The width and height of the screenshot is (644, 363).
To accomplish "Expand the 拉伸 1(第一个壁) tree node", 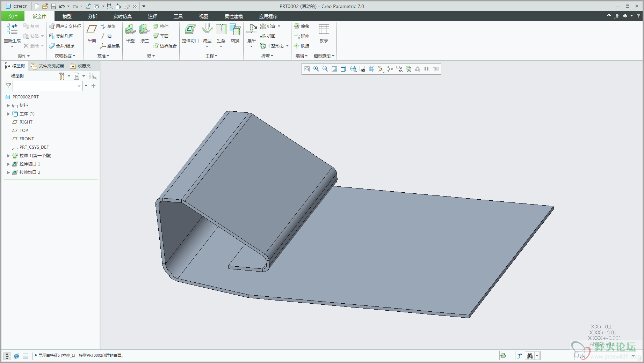I will coord(8,156).
